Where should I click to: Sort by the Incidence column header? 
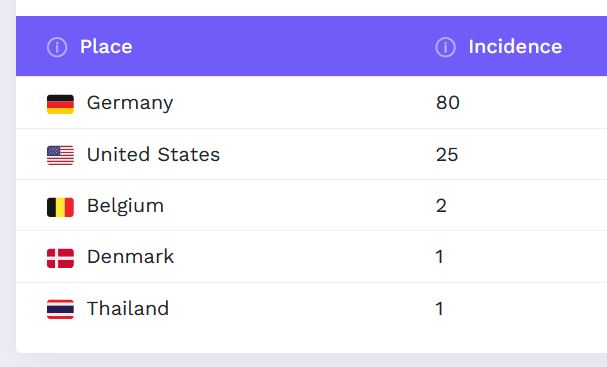pyautogui.click(x=515, y=47)
